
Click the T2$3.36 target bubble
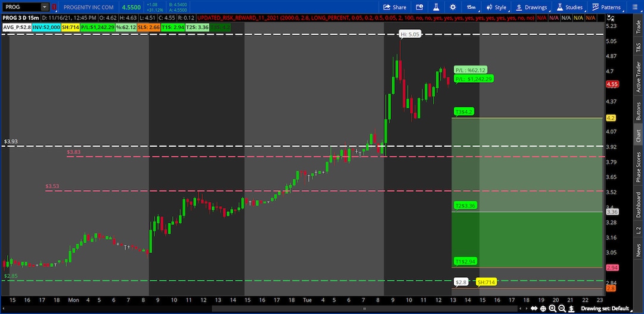[x=466, y=206]
